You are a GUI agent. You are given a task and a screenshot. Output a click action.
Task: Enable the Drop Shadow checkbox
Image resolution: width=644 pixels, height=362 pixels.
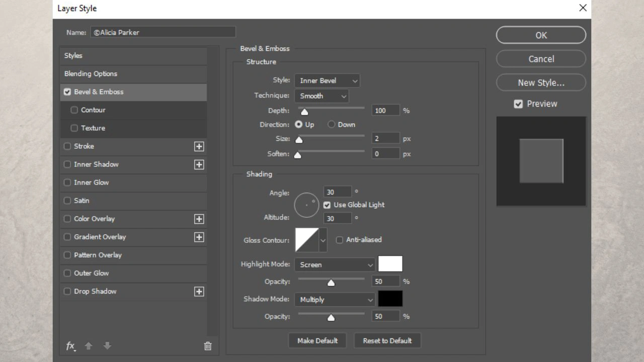pos(67,291)
